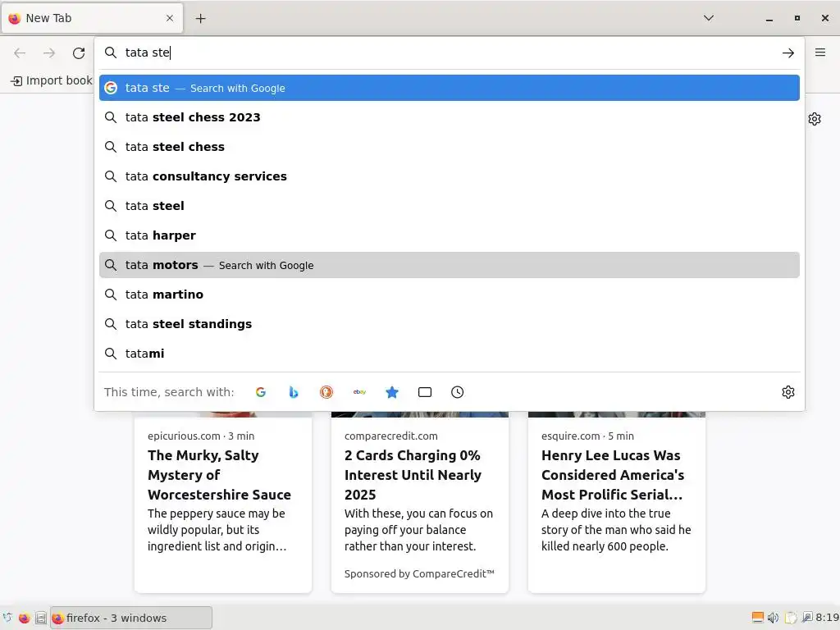Open the list all tabs dropdown
840x630 pixels.
[708, 18]
